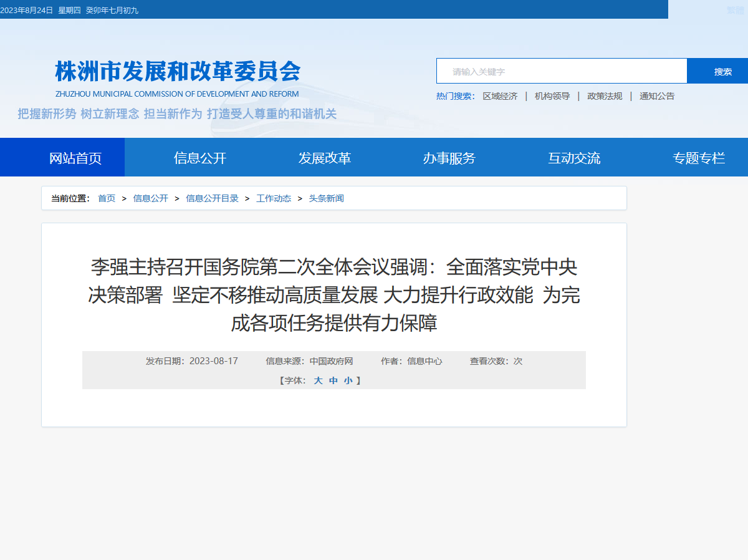Click 头条新闻 in the breadcrumb
The width and height of the screenshot is (748, 560).
327,198
